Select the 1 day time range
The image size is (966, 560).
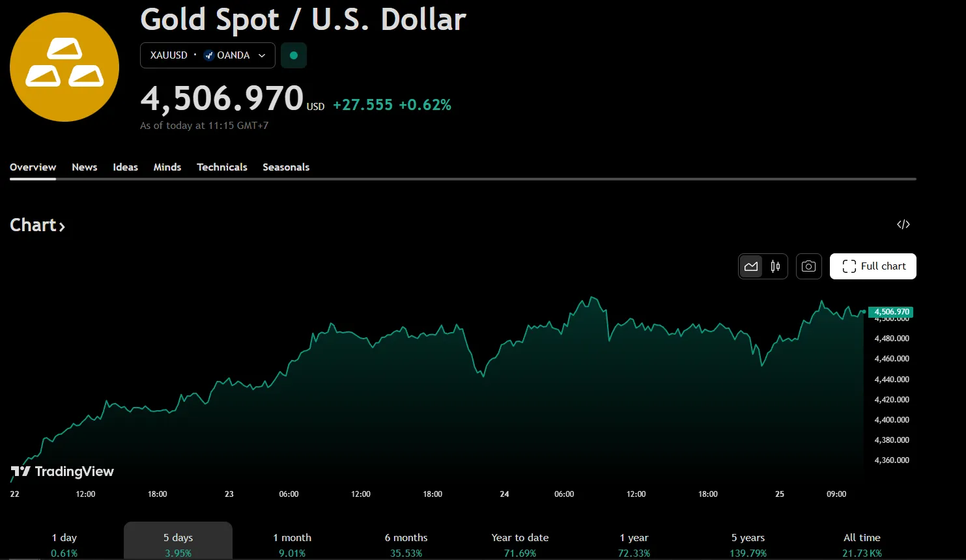click(x=64, y=544)
